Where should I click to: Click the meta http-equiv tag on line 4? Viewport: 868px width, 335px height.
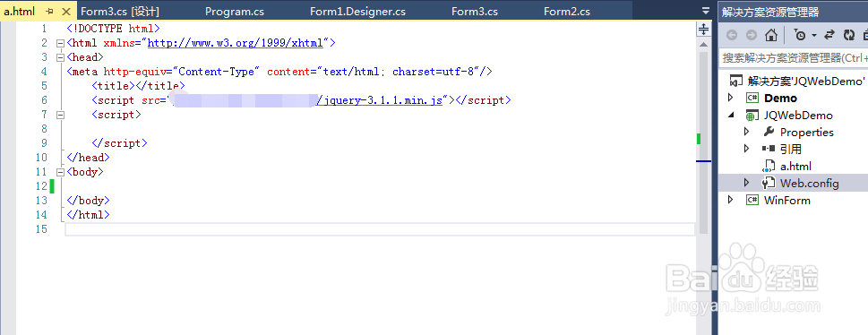(x=279, y=72)
